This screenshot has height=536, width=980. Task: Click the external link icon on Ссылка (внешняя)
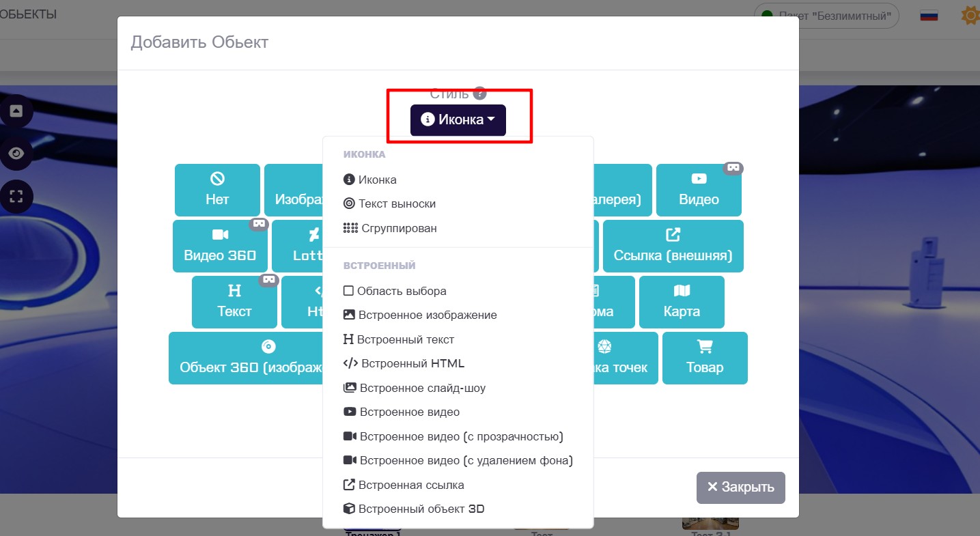click(x=673, y=235)
